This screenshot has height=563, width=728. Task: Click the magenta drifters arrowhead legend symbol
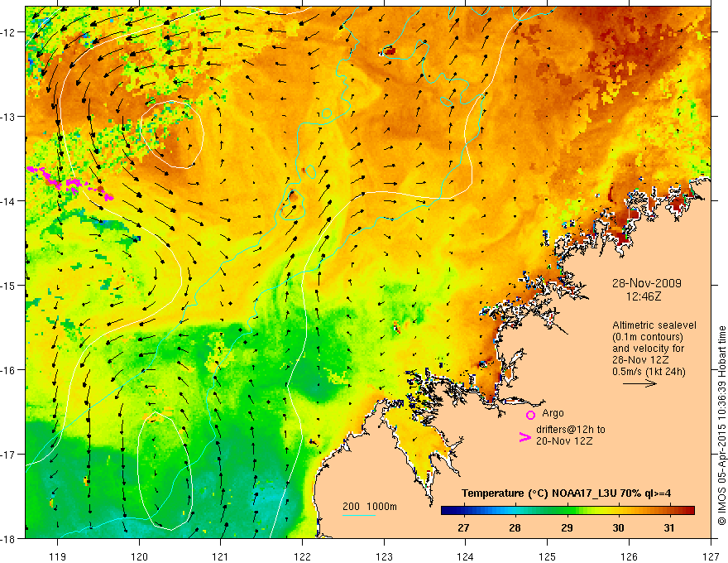[524, 437]
